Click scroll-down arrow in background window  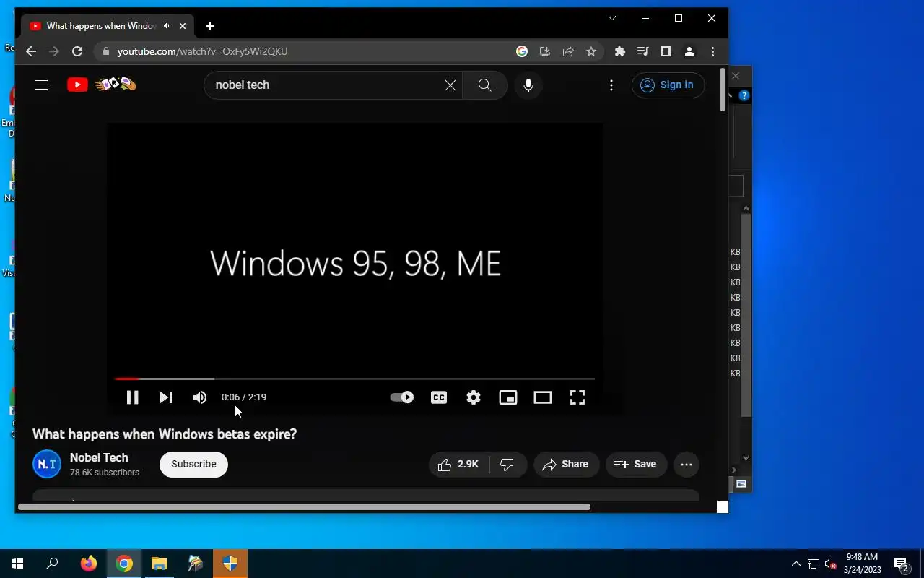click(x=746, y=457)
